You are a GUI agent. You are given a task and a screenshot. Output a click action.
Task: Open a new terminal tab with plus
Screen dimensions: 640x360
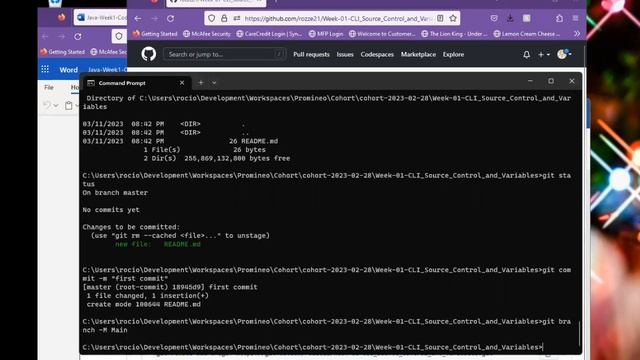201,83
